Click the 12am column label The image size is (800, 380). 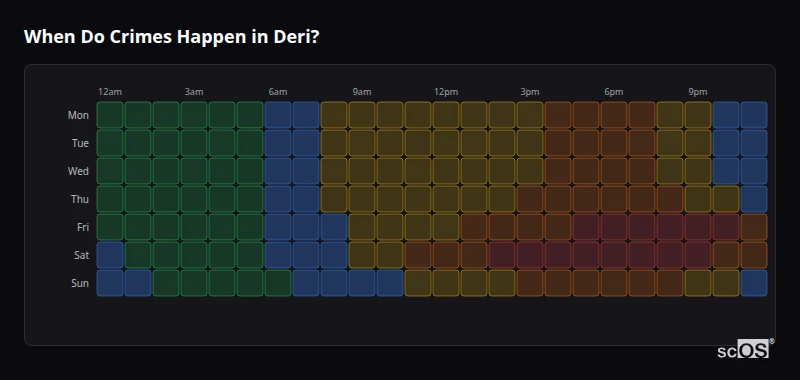tap(110, 92)
